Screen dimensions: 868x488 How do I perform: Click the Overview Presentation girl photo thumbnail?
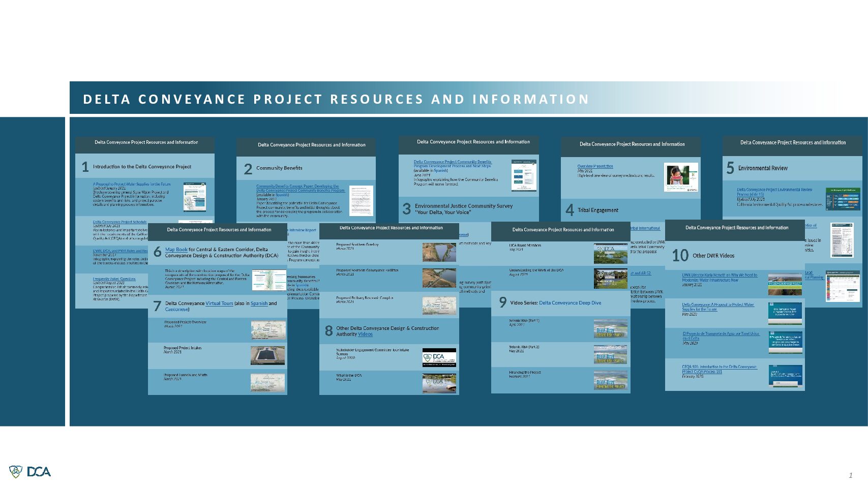[x=681, y=177]
